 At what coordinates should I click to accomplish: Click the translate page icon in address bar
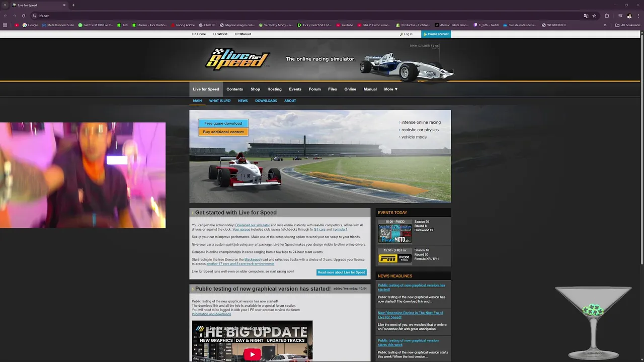[586, 16]
